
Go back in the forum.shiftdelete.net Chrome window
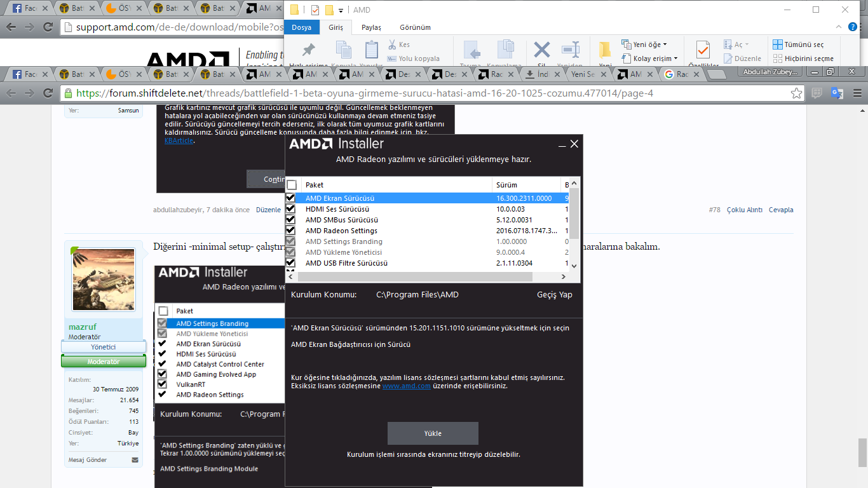11,93
